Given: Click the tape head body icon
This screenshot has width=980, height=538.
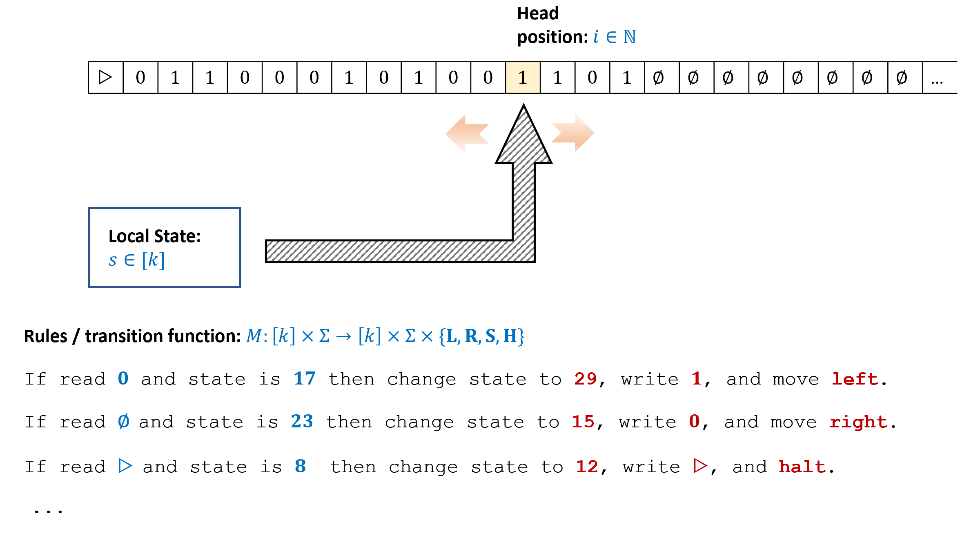Looking at the screenshot, I should click(x=398, y=265).
